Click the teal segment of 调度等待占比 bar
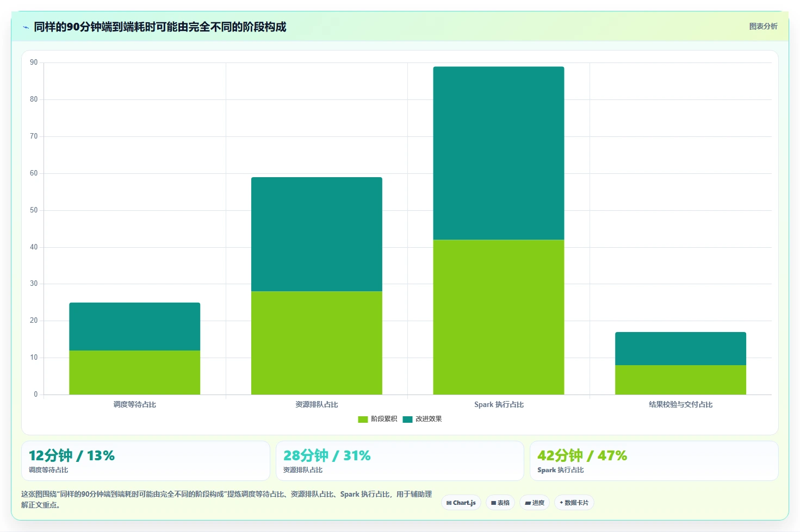Screen dimensions: 800x532 [x=134, y=327]
